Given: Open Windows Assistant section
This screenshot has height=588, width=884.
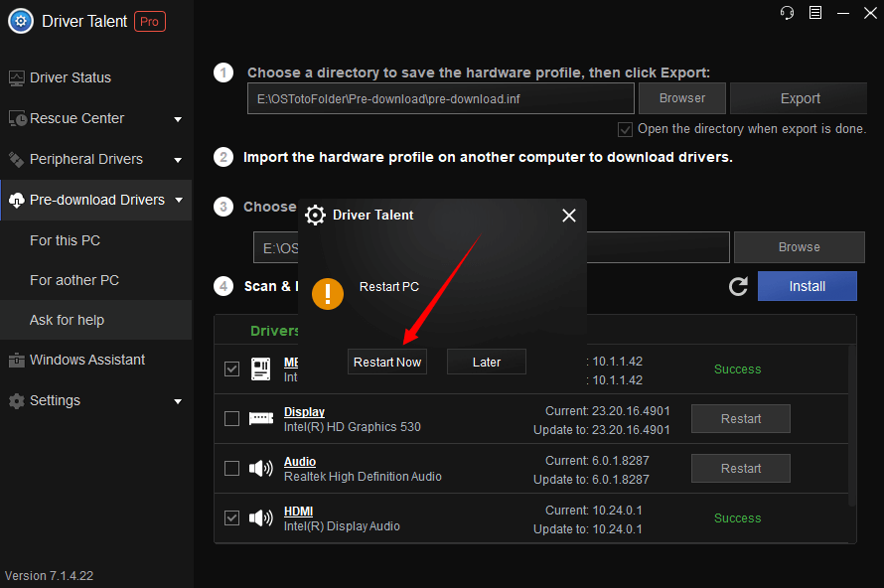Looking at the screenshot, I should [87, 360].
